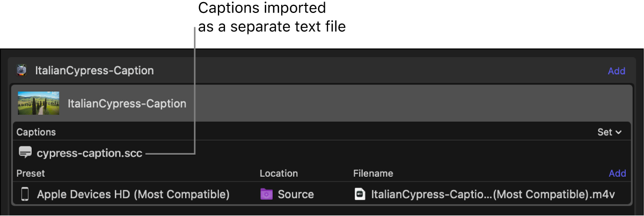The image size is (644, 216).
Task: Click the Preset column header
Action: pos(31,174)
